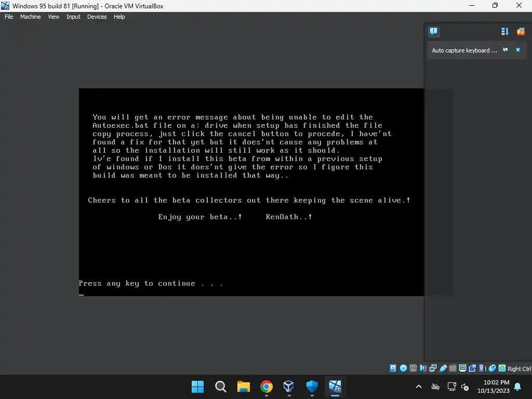Click the Right Ctrl host key label

click(520, 369)
